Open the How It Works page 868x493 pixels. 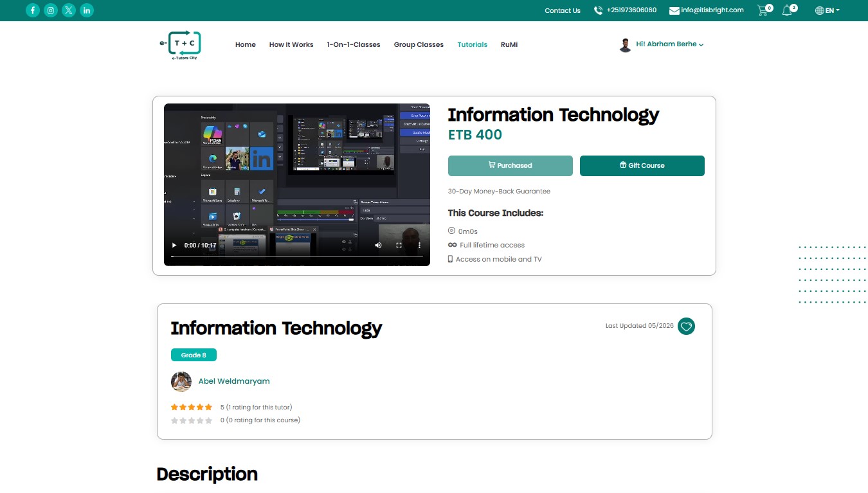point(291,44)
